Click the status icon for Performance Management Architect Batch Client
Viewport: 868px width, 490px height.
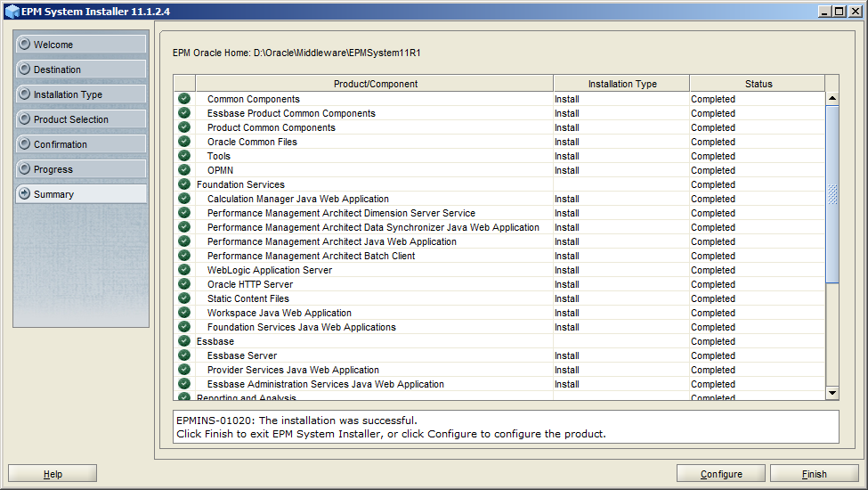pyautogui.click(x=184, y=255)
